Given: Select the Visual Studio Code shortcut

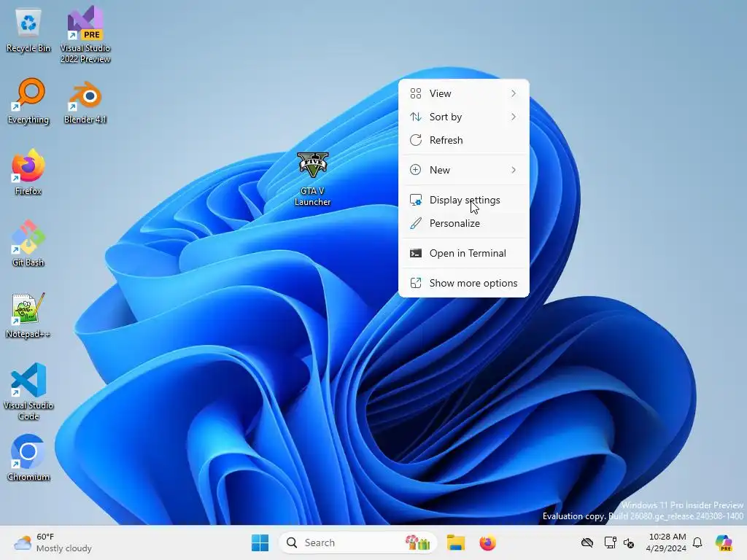Looking at the screenshot, I should click(28, 392).
